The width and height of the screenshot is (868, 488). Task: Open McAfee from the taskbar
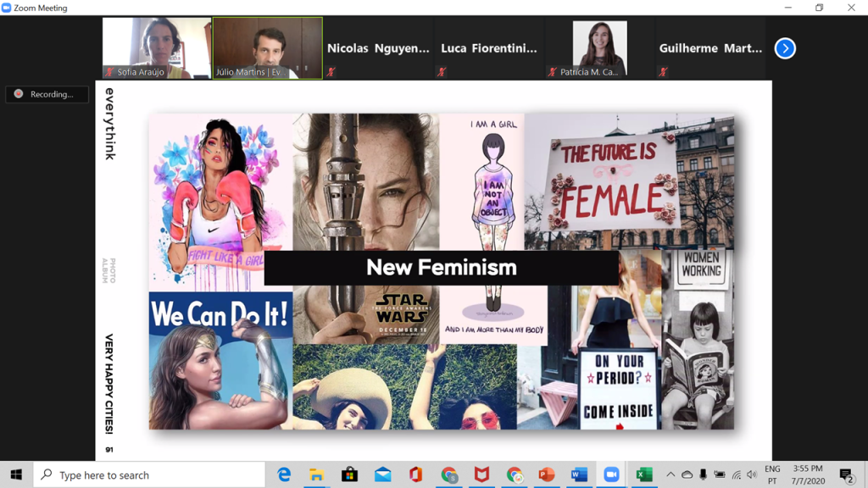(x=481, y=475)
